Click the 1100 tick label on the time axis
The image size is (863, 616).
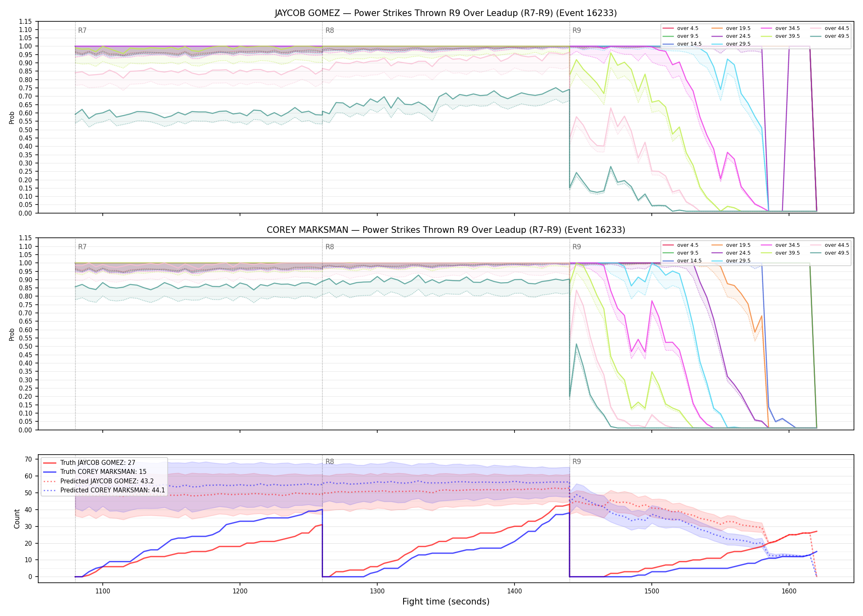tap(103, 591)
